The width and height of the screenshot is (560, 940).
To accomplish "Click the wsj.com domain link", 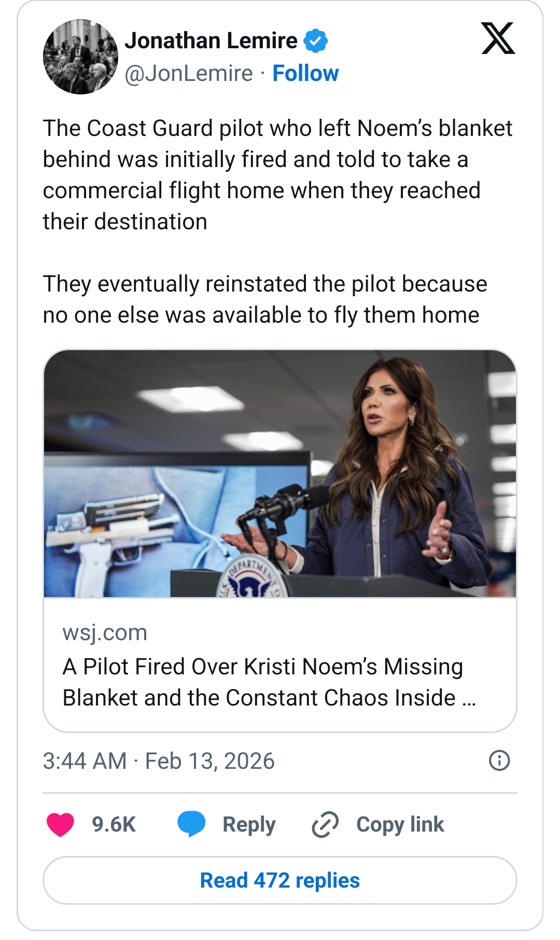I will tap(105, 633).
